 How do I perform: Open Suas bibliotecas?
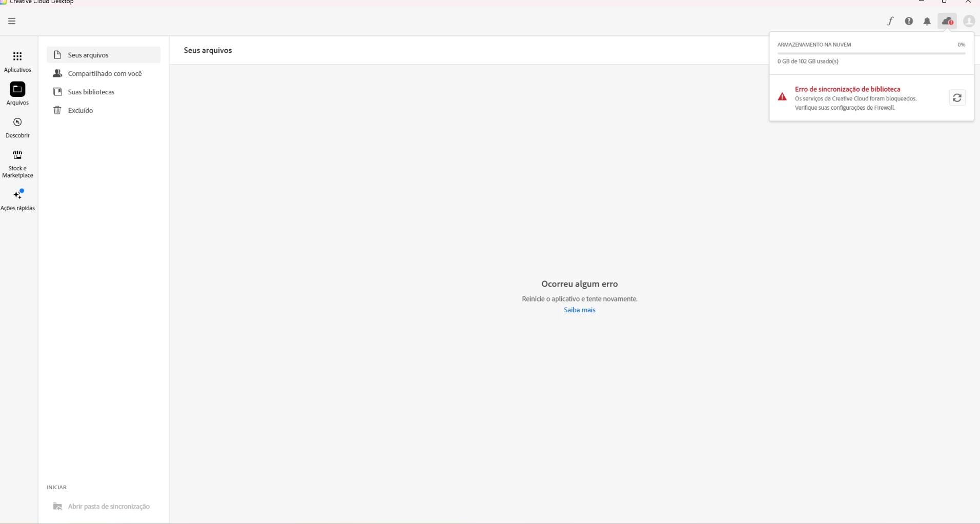104,92
